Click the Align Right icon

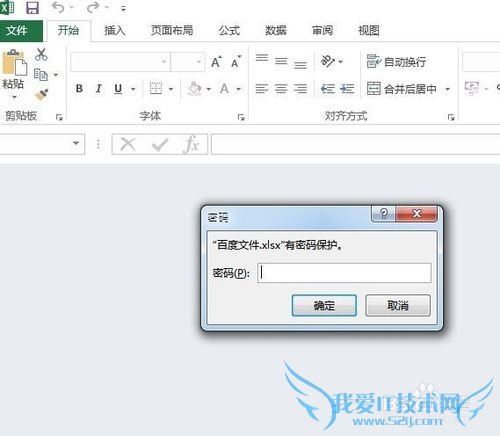[x=301, y=89]
